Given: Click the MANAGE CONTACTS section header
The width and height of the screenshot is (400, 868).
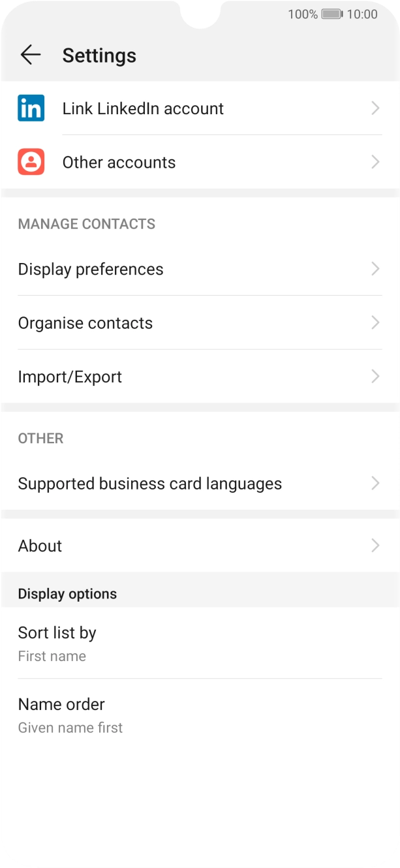Looking at the screenshot, I should tap(87, 224).
